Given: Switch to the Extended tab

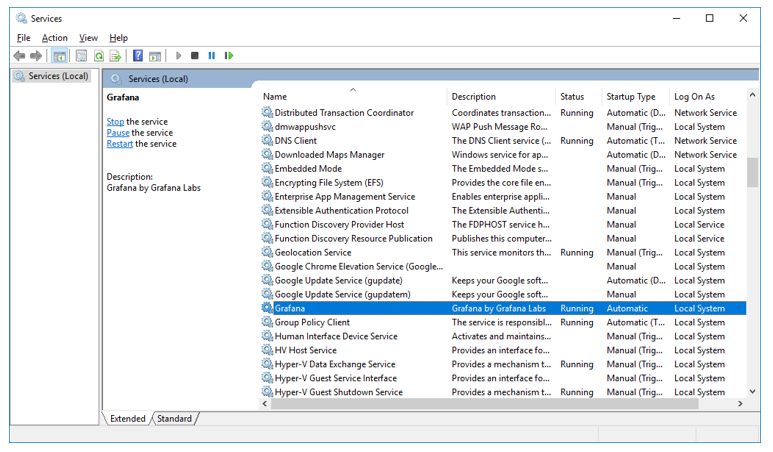Looking at the screenshot, I should click(127, 418).
